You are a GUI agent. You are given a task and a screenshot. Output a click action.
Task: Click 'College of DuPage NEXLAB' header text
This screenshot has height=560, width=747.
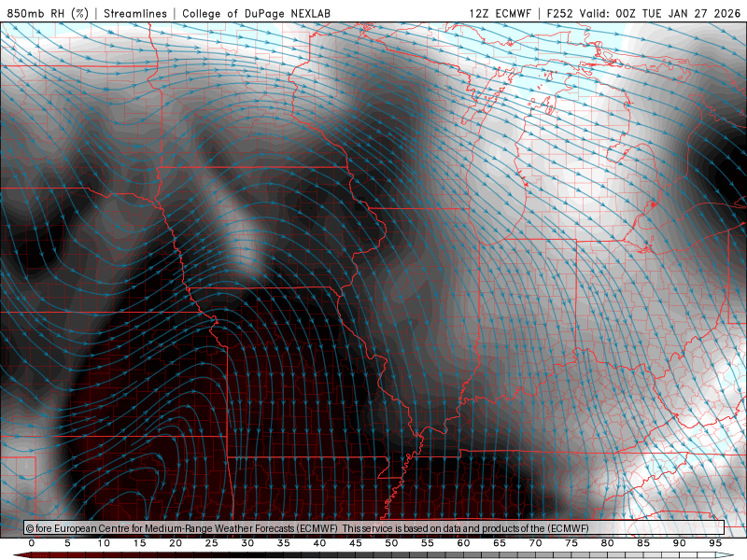tap(256, 13)
